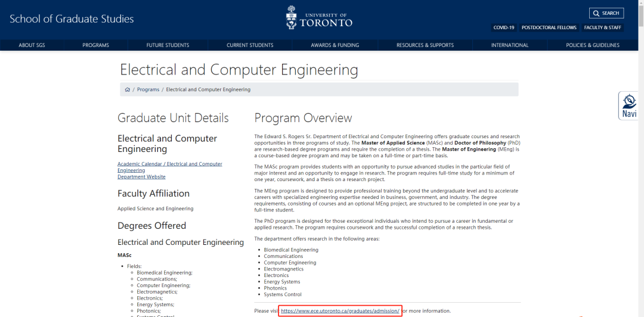Click the University of Toronto crest logo
This screenshot has height=317, width=644.
click(x=291, y=17)
